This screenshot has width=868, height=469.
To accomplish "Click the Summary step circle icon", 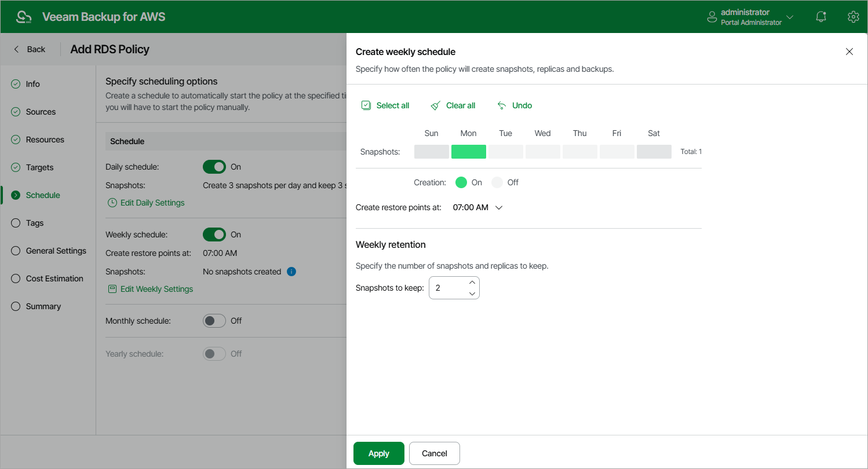I will (16, 306).
